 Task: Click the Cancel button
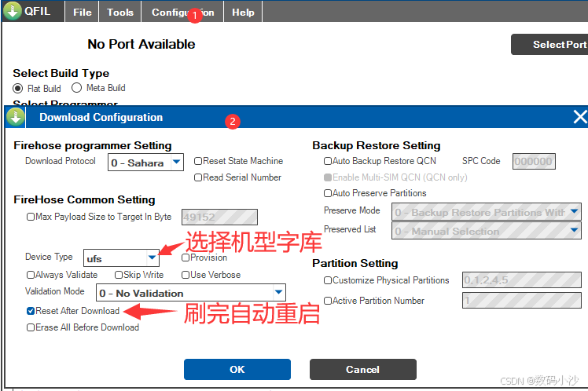click(x=362, y=370)
